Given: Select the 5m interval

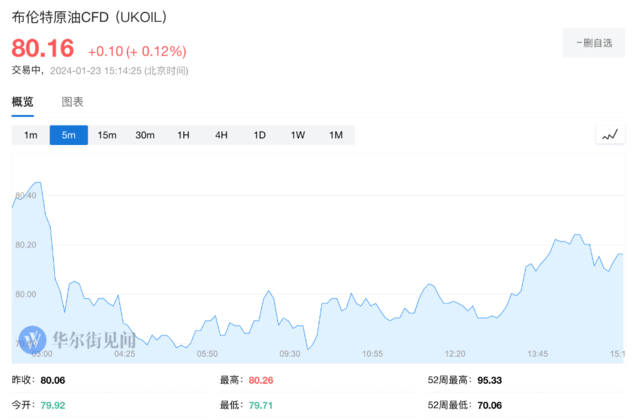Looking at the screenshot, I should [69, 135].
